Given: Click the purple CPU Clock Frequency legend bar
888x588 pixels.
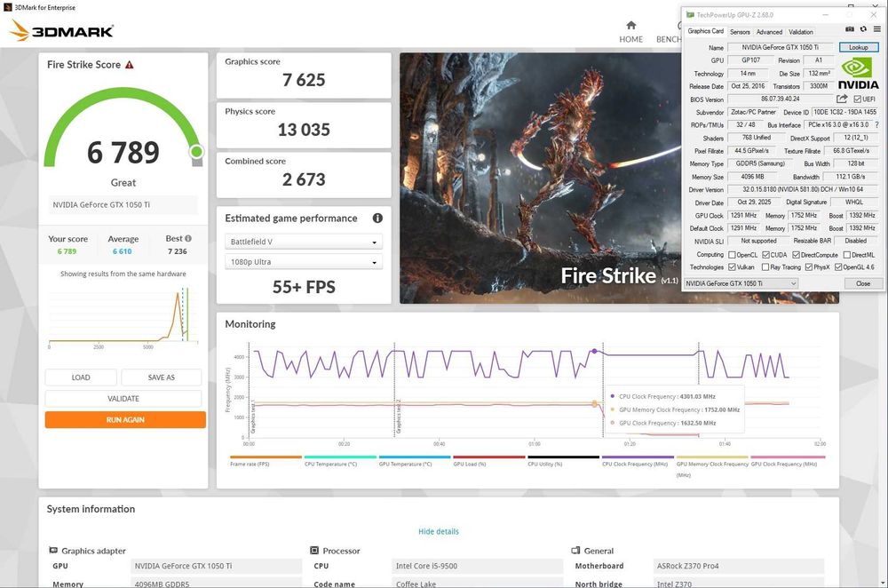Looking at the screenshot, I should coord(638,457).
